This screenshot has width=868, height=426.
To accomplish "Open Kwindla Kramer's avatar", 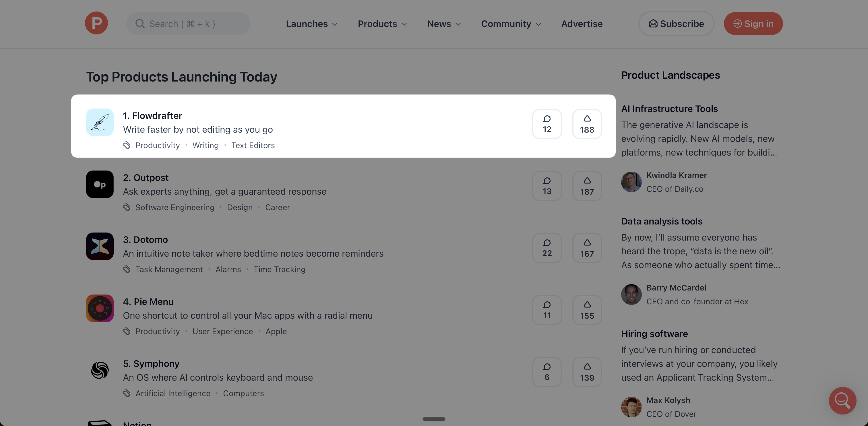I will click(631, 182).
